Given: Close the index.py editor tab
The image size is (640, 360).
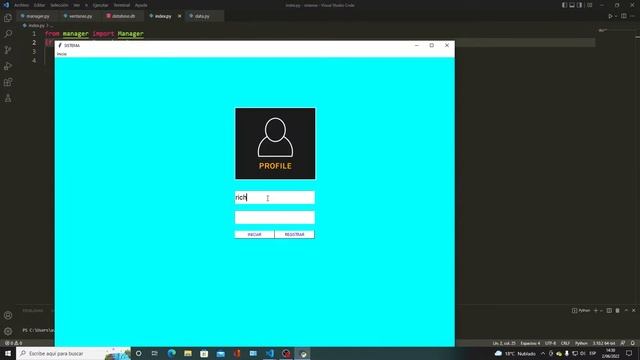Looking at the screenshot, I should [180, 16].
